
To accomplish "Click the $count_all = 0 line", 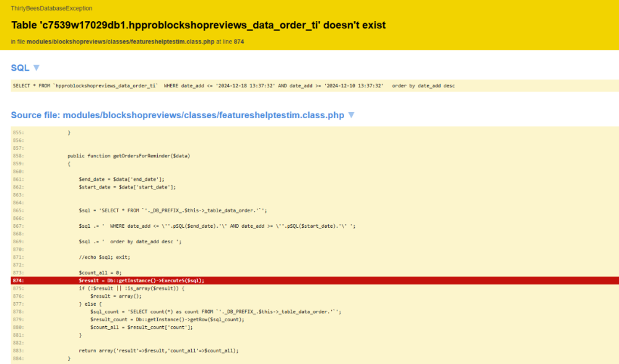I will click(x=100, y=272).
